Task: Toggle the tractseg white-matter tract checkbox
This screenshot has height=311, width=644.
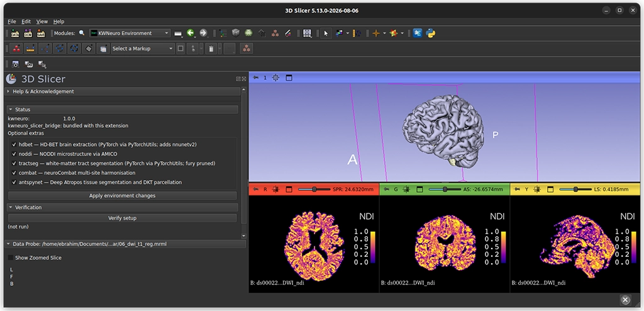Action: click(x=14, y=163)
